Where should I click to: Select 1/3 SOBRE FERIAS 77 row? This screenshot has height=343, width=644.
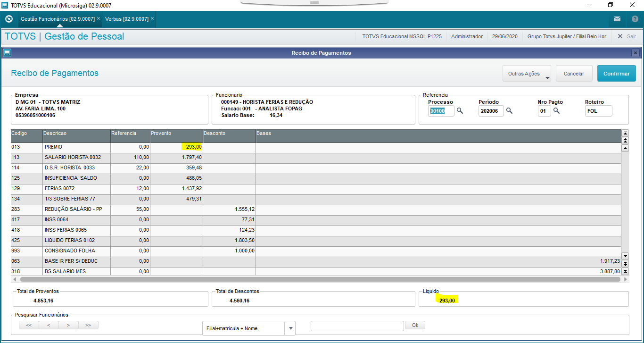point(316,199)
